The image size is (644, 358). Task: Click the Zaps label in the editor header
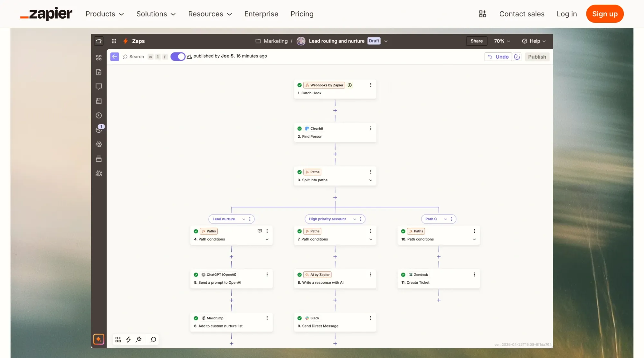(138, 41)
